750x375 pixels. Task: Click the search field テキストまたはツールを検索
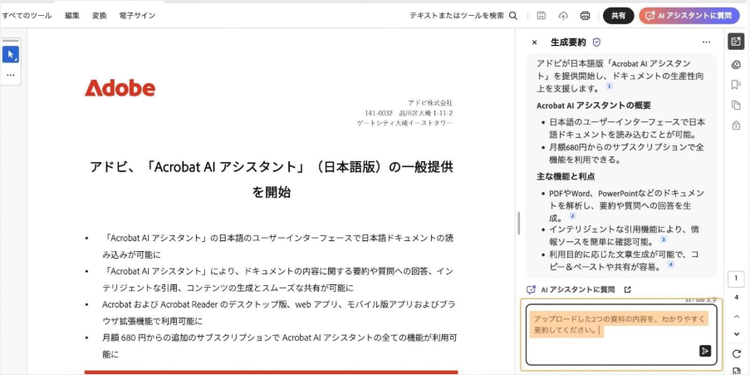pyautogui.click(x=456, y=16)
